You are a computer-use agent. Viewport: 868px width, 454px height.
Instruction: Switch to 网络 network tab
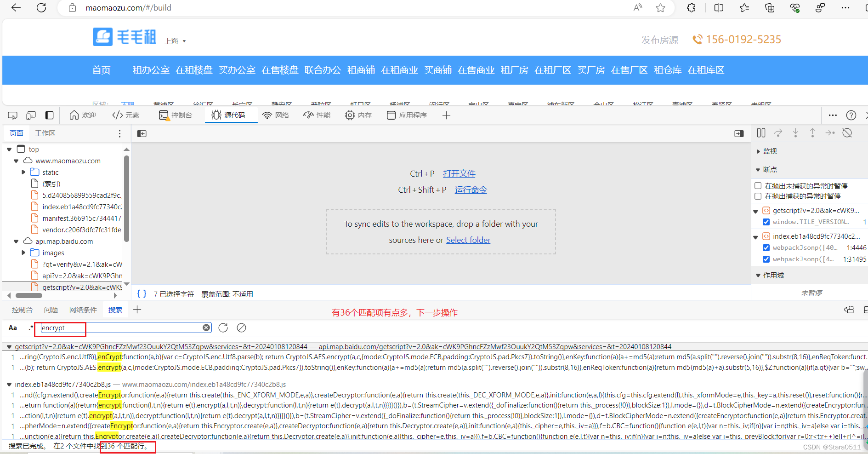coord(276,115)
